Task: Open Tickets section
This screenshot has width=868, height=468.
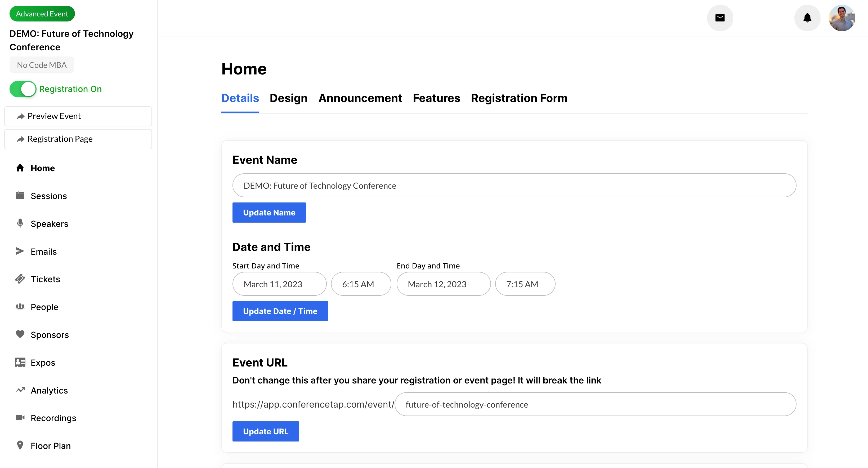Action: pos(45,279)
